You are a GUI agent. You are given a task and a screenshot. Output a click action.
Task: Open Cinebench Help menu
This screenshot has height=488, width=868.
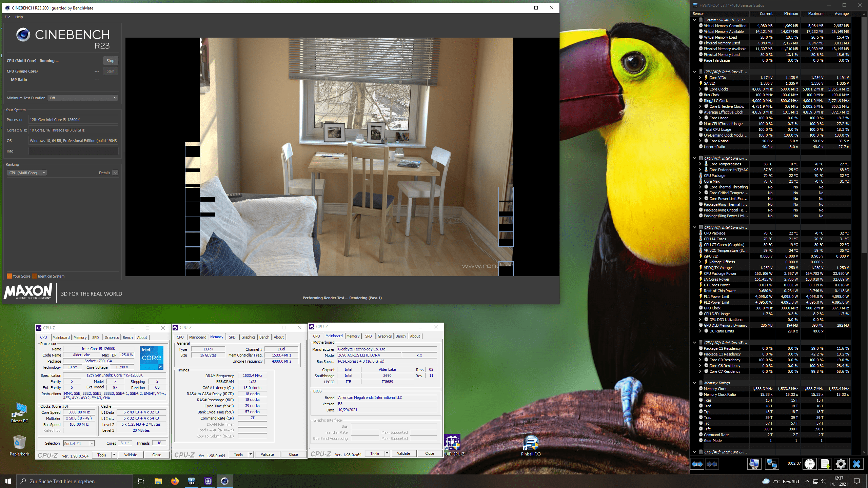[19, 17]
